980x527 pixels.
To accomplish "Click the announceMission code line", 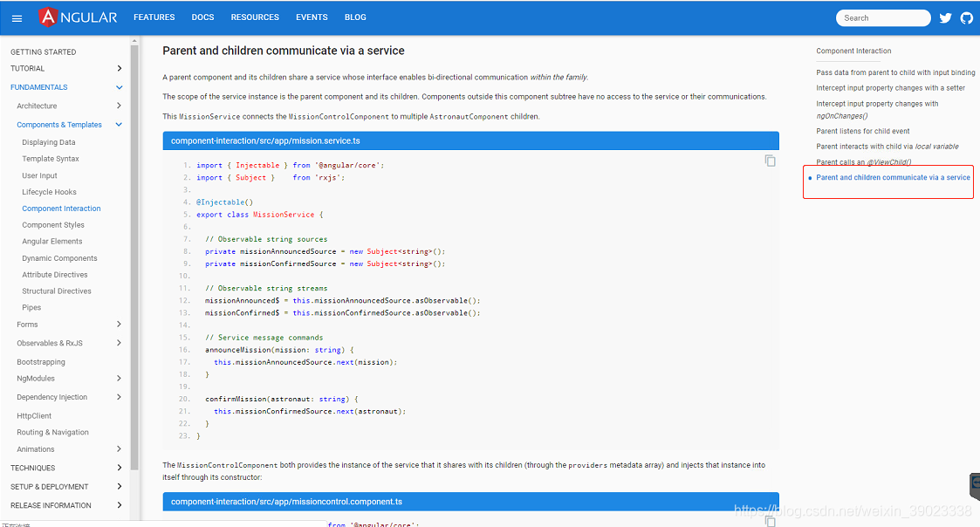I will pyautogui.click(x=279, y=350).
